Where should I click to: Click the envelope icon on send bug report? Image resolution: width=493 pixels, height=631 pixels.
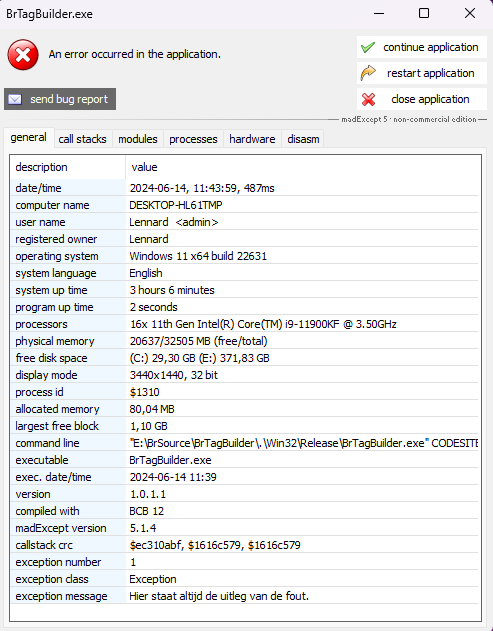(15, 99)
